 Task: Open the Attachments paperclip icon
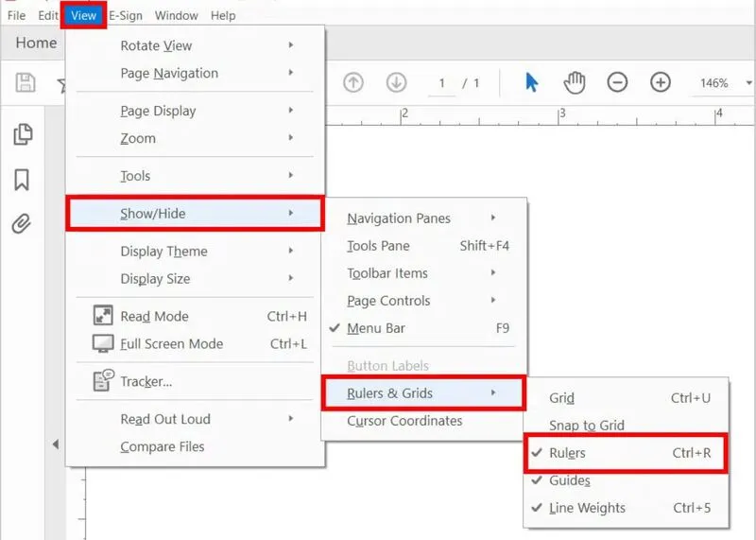(x=22, y=223)
